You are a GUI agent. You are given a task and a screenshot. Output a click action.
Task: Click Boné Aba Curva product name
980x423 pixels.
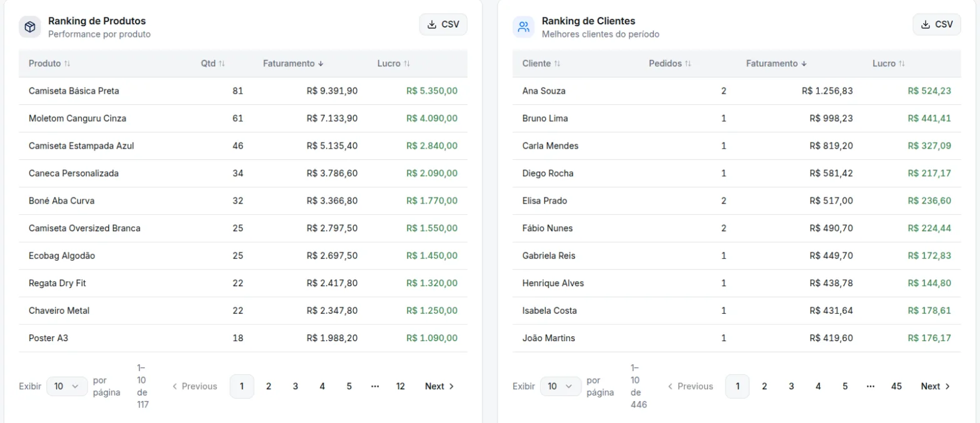pyautogui.click(x=62, y=201)
